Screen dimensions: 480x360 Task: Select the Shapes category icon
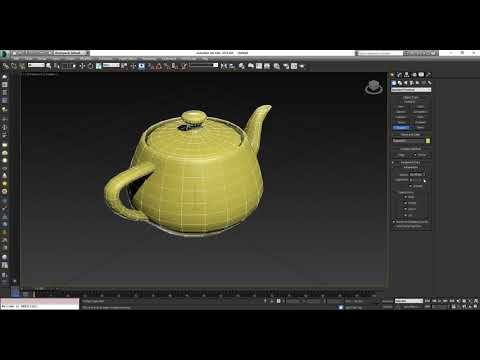(400, 83)
